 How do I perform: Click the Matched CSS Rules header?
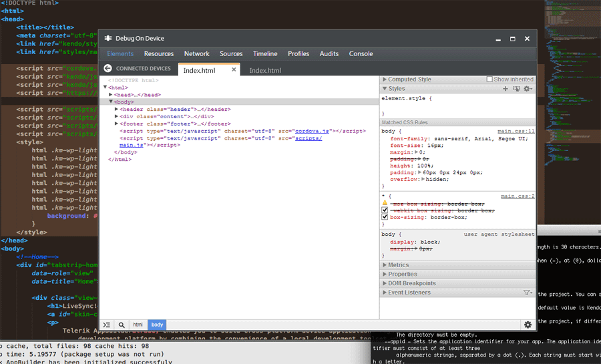pyautogui.click(x=457, y=122)
